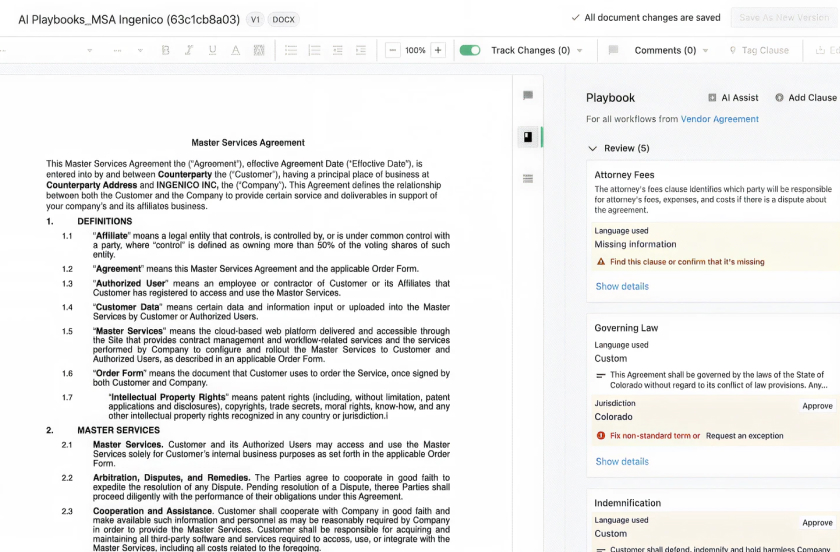This screenshot has height=552, width=840.
Task: Insert a numbered list
Action: 314,50
